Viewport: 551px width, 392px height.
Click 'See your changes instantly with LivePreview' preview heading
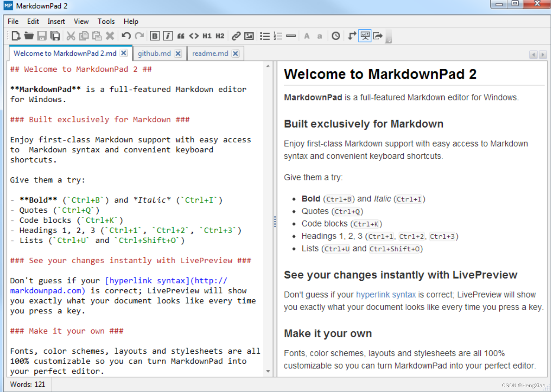pyautogui.click(x=401, y=275)
